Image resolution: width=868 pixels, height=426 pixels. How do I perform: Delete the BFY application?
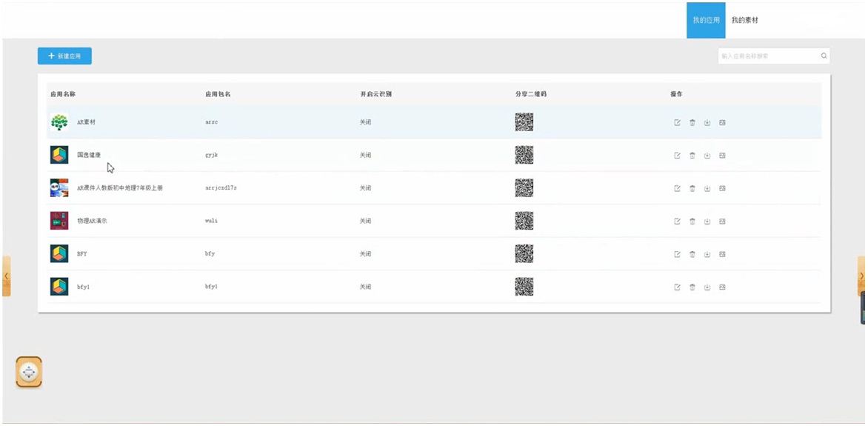pos(692,254)
